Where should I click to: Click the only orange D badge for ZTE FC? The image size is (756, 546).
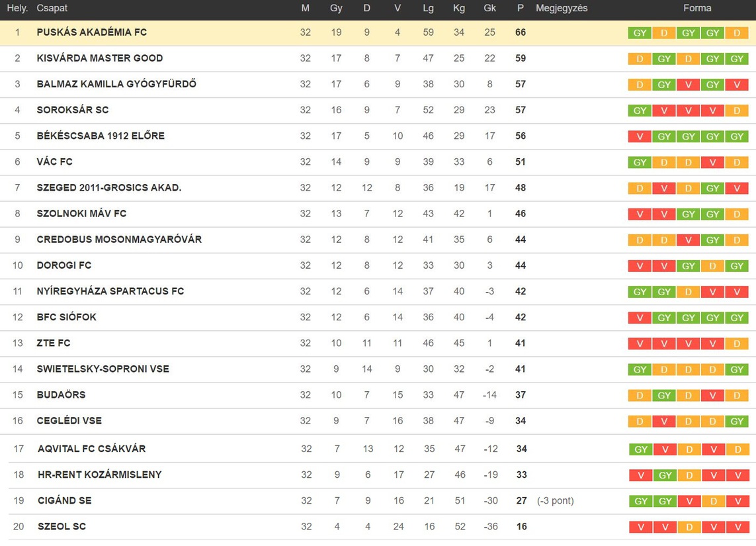[737, 344]
